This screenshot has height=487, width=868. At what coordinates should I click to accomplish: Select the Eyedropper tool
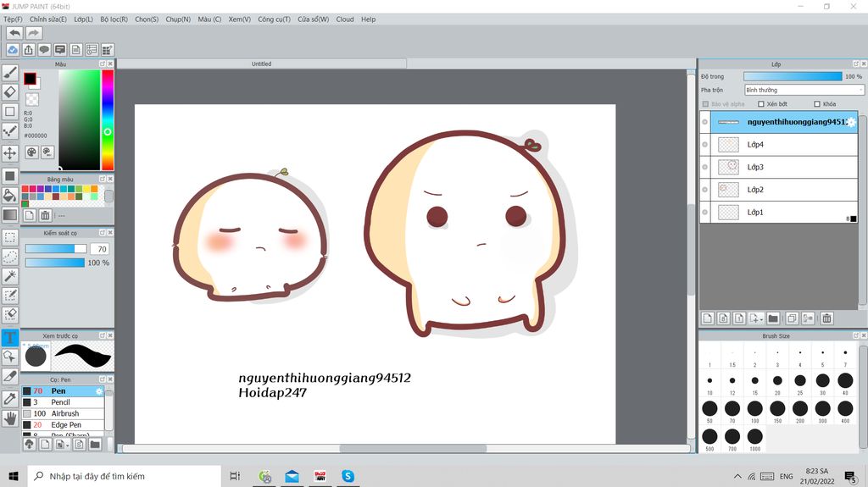pos(10,398)
